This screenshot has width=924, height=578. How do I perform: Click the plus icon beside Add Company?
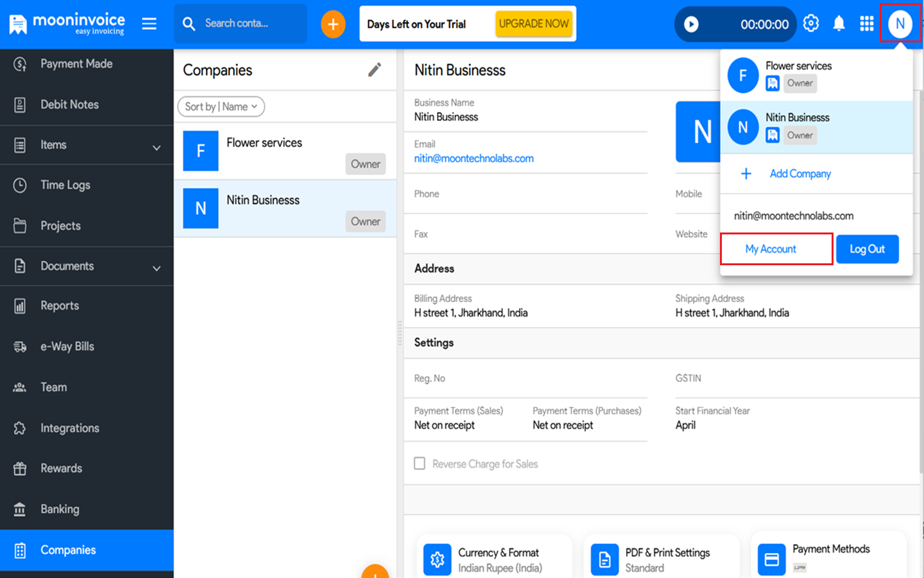[746, 173]
